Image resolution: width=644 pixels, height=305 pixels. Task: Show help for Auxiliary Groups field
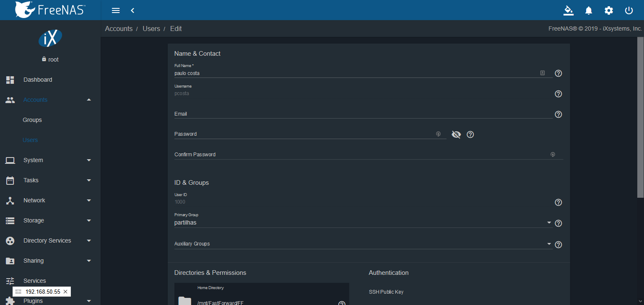tap(558, 245)
